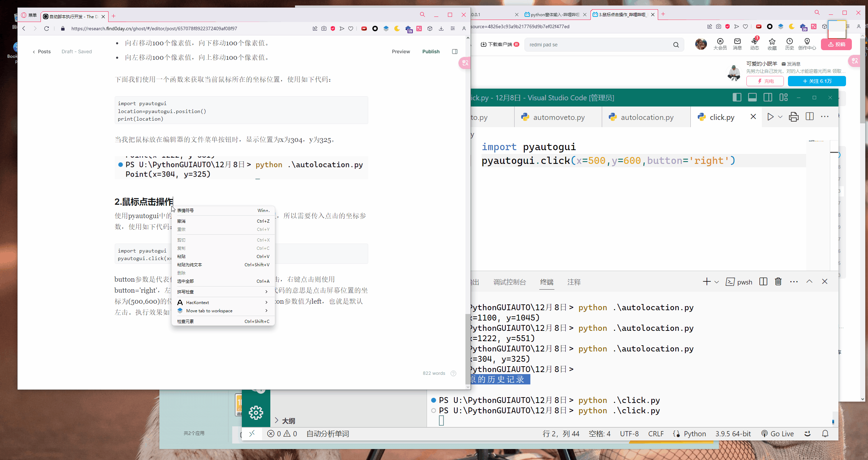Click the Ghost editor browser address bar URL
The width and height of the screenshot is (868, 460).
tap(154, 29)
